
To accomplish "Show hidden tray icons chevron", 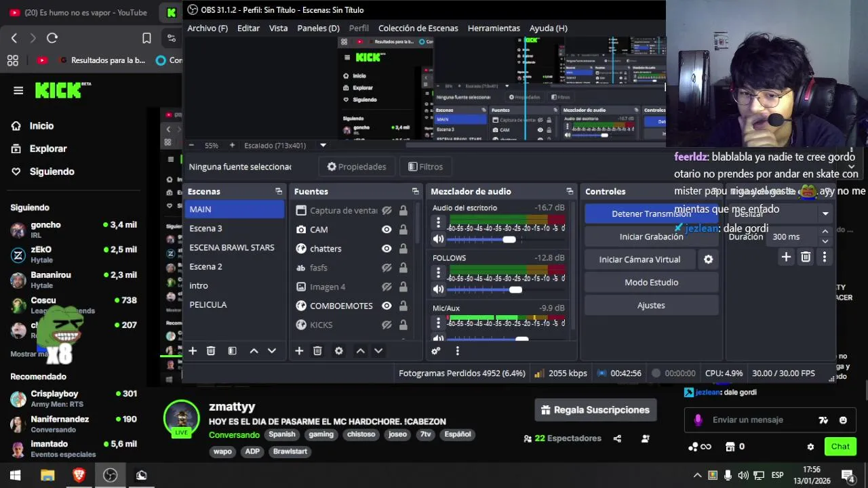I will pos(697,475).
